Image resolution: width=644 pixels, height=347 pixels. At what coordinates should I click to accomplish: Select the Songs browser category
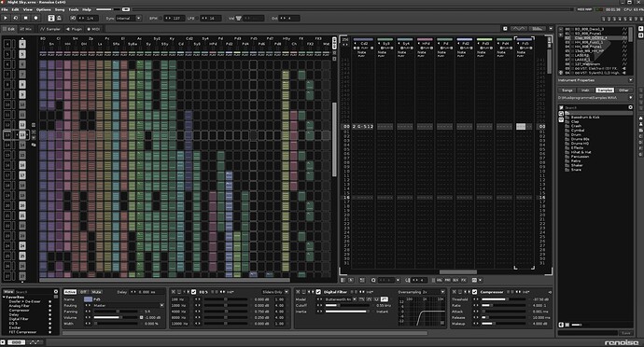pyautogui.click(x=567, y=90)
